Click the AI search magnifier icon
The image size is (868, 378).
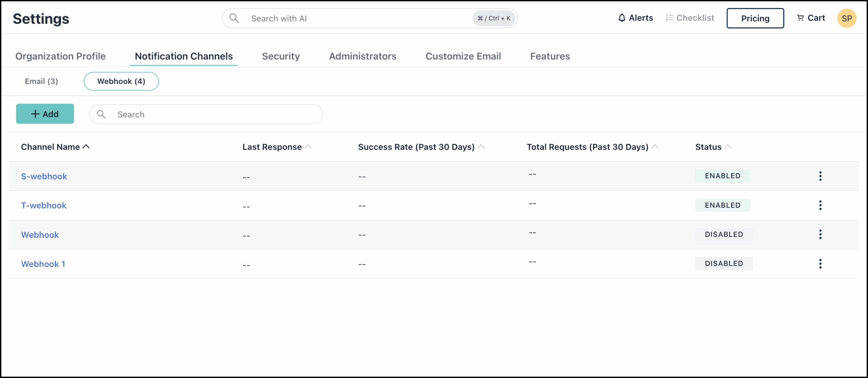pyautogui.click(x=234, y=18)
